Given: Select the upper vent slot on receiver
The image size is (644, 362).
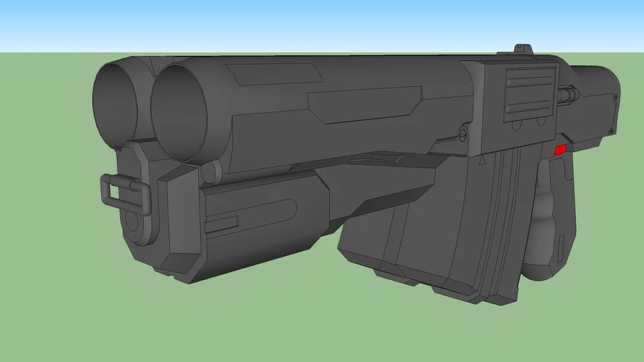Looking at the screenshot, I should [x=528, y=83].
